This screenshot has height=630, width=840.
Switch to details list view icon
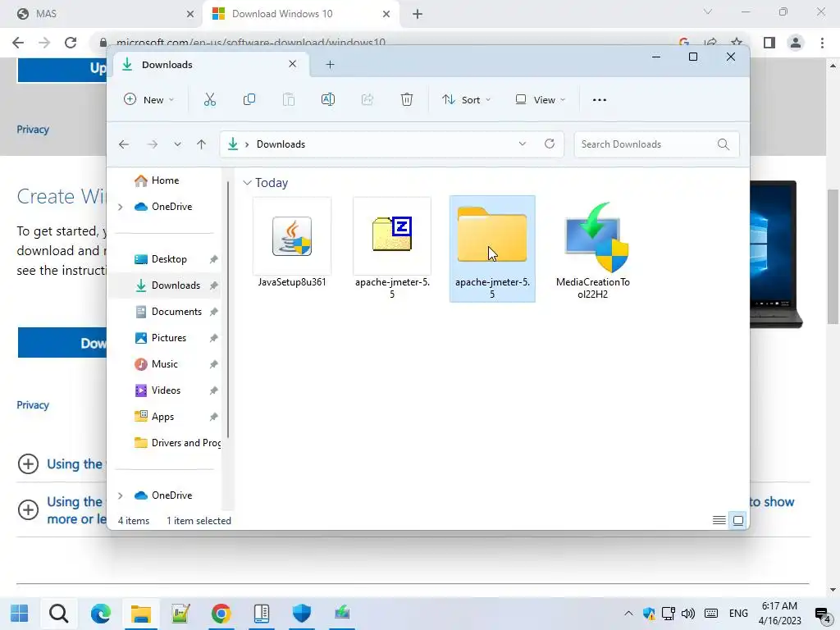pyautogui.click(x=719, y=520)
